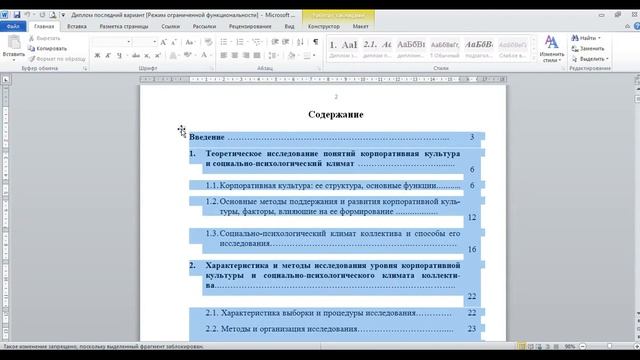
Task: Select the '1. АаI' heading style
Action: pyautogui.click(x=343, y=49)
